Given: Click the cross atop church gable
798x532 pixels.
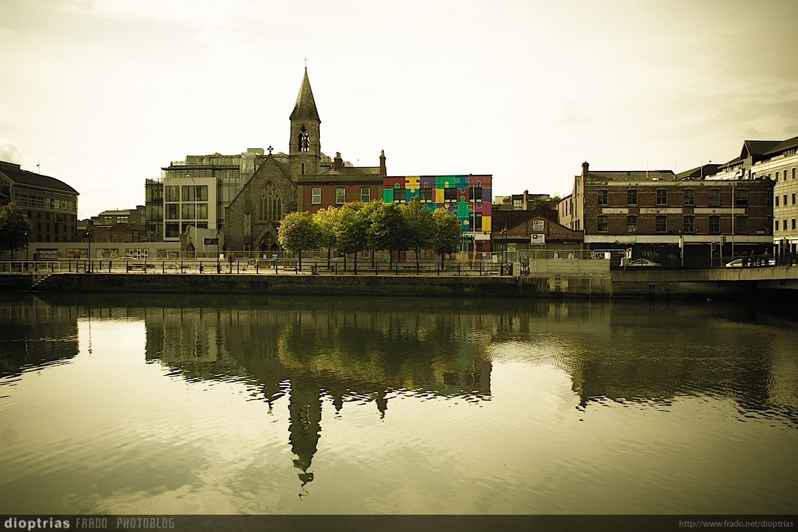Looking at the screenshot, I should coord(270,150).
